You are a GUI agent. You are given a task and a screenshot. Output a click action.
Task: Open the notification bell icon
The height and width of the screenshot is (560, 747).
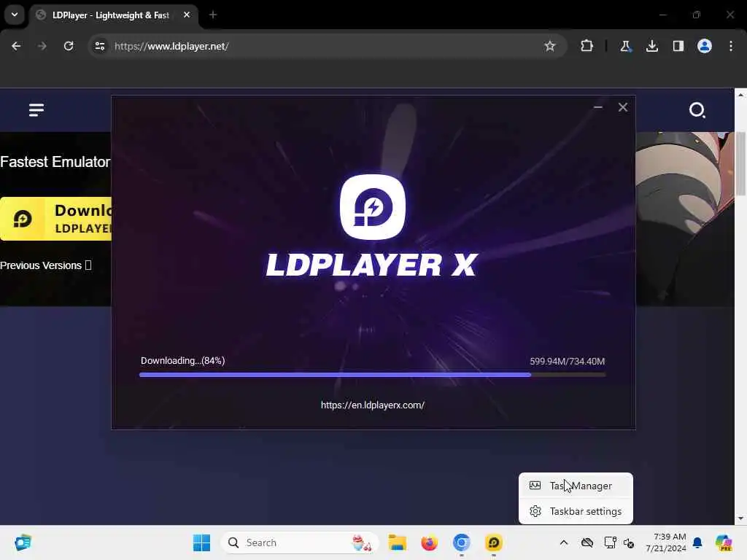(x=697, y=542)
